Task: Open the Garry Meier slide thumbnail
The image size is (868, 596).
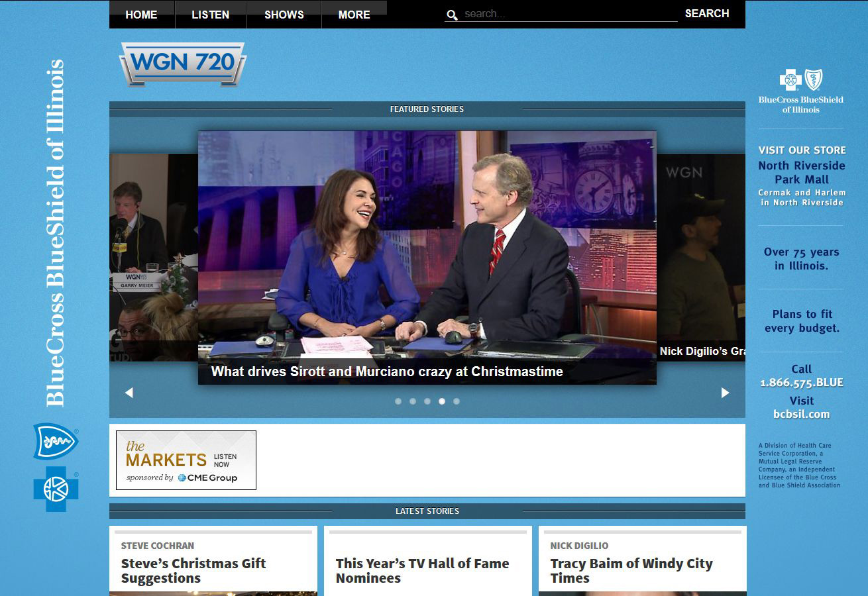Action: coord(154,258)
